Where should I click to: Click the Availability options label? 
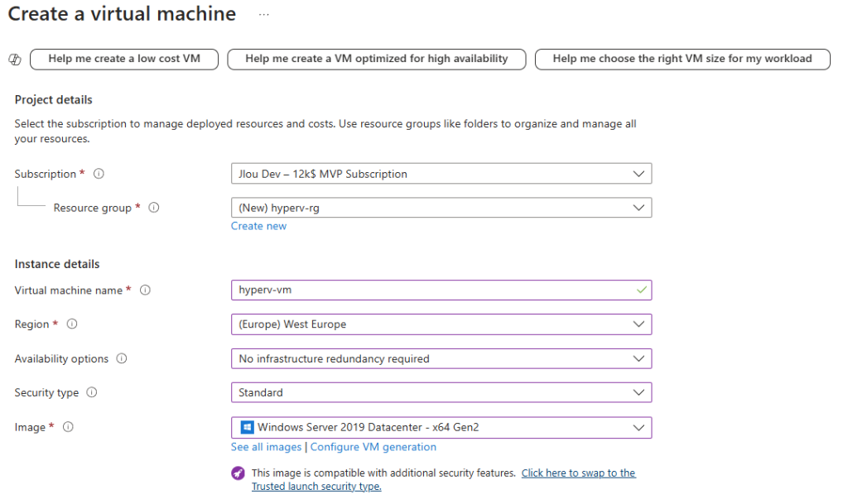point(61,359)
